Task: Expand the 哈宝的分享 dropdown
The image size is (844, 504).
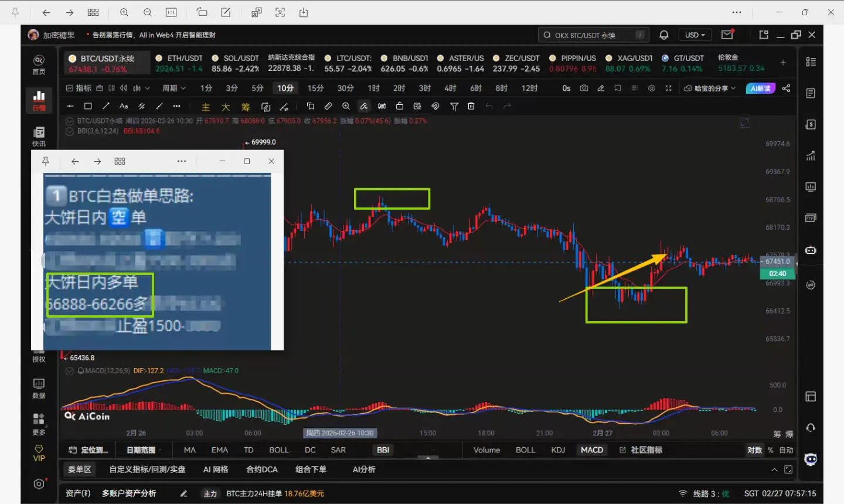Action: click(x=710, y=88)
